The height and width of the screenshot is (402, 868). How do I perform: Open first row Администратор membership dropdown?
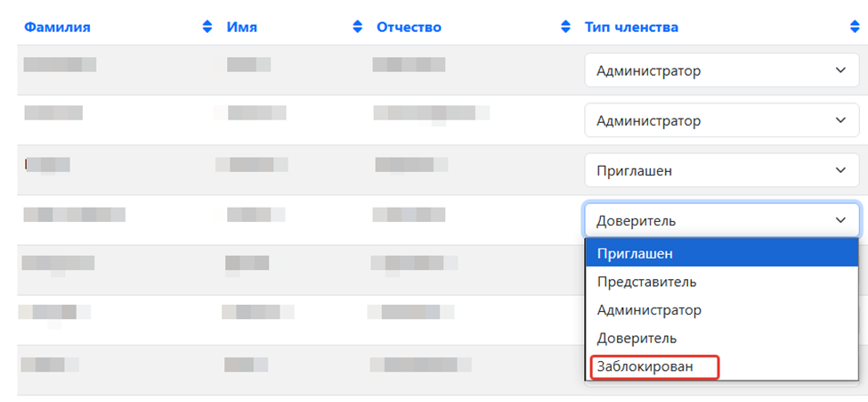[721, 70]
